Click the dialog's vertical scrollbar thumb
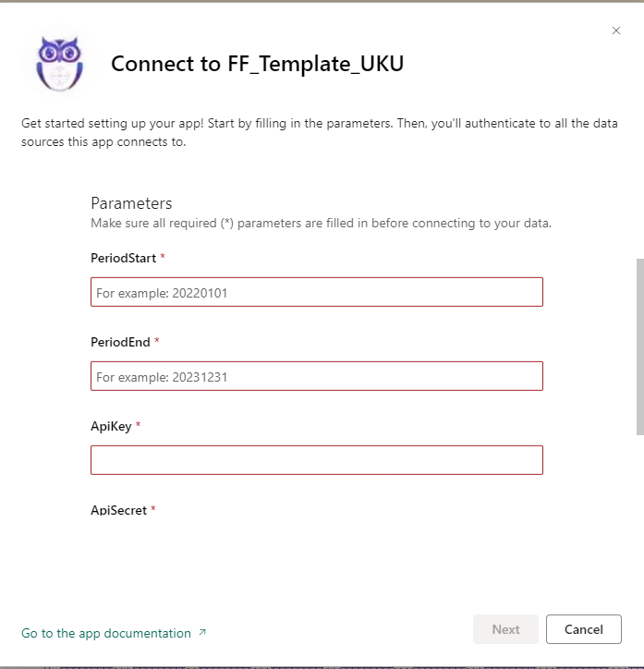Image resolution: width=644 pixels, height=669 pixels. (639, 347)
